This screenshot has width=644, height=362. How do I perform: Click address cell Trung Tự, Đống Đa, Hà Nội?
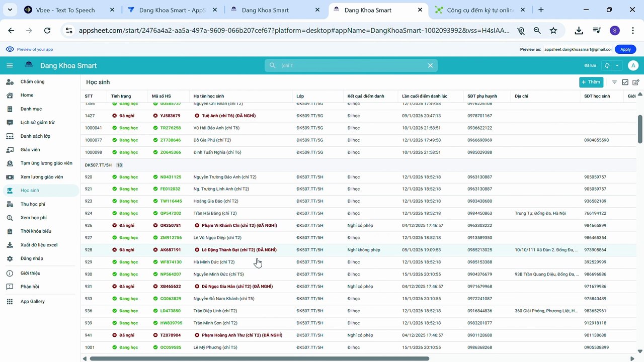(540, 213)
